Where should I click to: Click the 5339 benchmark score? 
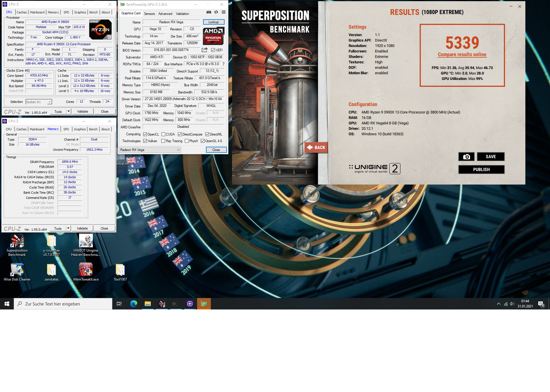coord(462,43)
